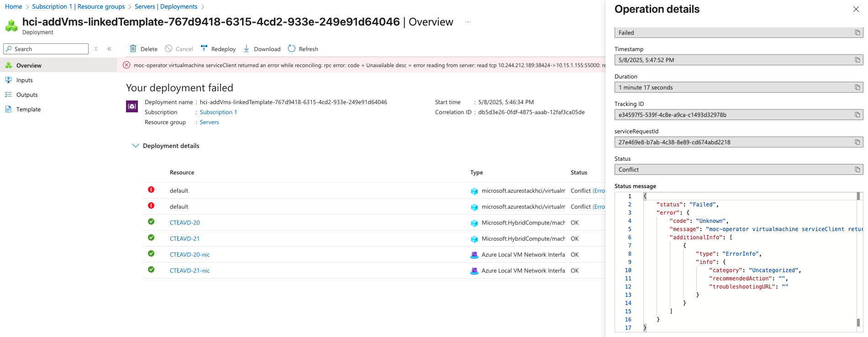This screenshot has height=337, width=868.
Task: Select the Correlation ID value text
Action: [531, 112]
